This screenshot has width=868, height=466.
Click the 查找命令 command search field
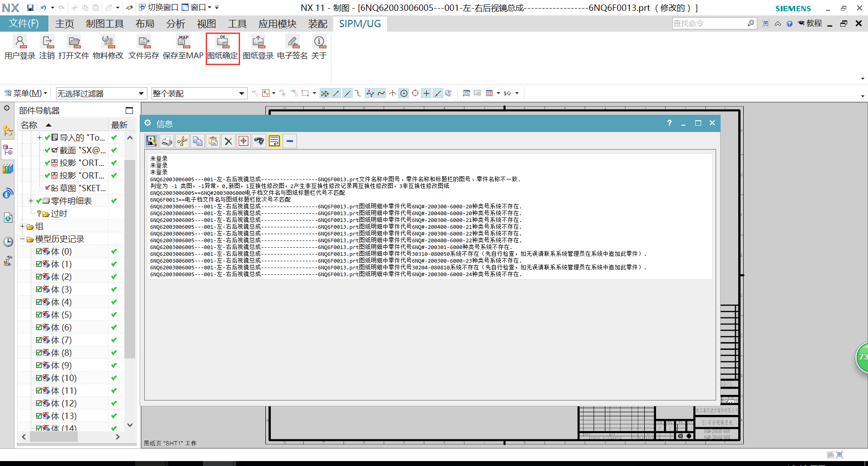pyautogui.click(x=709, y=24)
